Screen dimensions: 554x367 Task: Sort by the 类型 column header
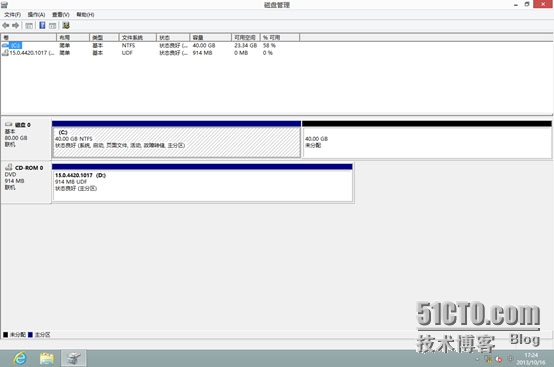[x=104, y=37]
